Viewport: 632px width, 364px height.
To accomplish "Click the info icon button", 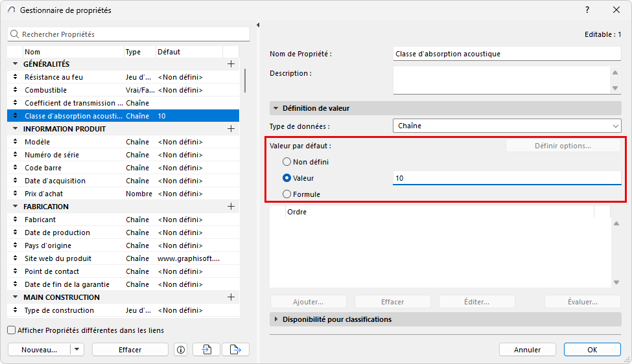I will pos(181,350).
